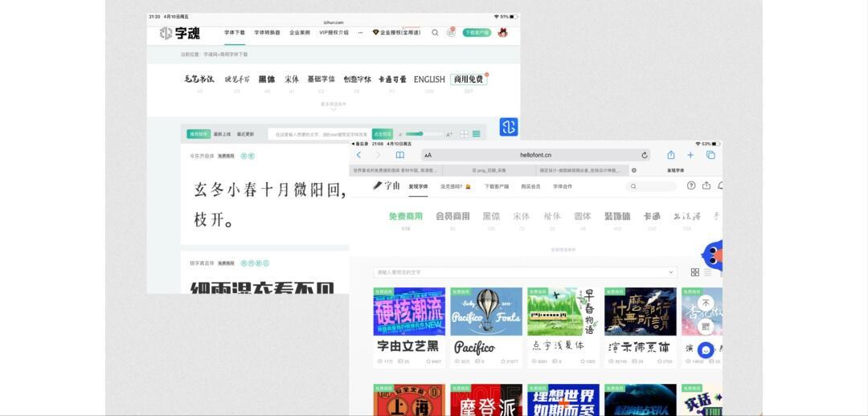Select 商用免费 category on zihun
Screen dimensions: 868x416
click(x=469, y=80)
